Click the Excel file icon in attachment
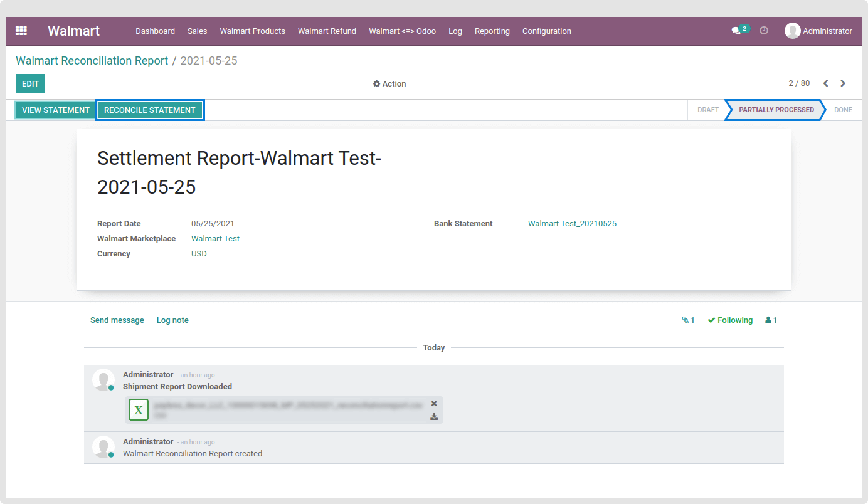Viewport: 868px width, 504px height. (139, 410)
